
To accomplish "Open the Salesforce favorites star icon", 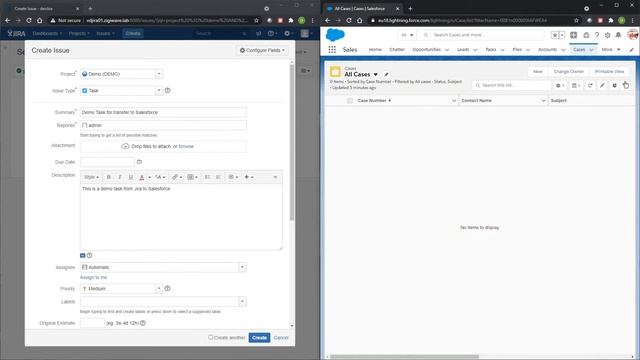I will (x=555, y=36).
